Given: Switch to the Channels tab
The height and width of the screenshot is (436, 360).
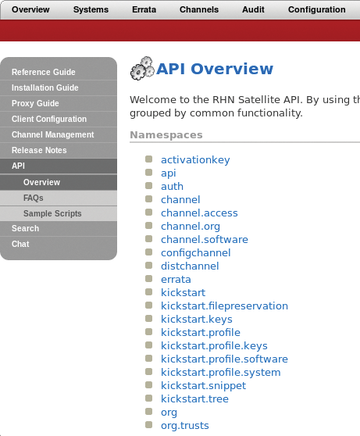Looking at the screenshot, I should pyautogui.click(x=199, y=10).
